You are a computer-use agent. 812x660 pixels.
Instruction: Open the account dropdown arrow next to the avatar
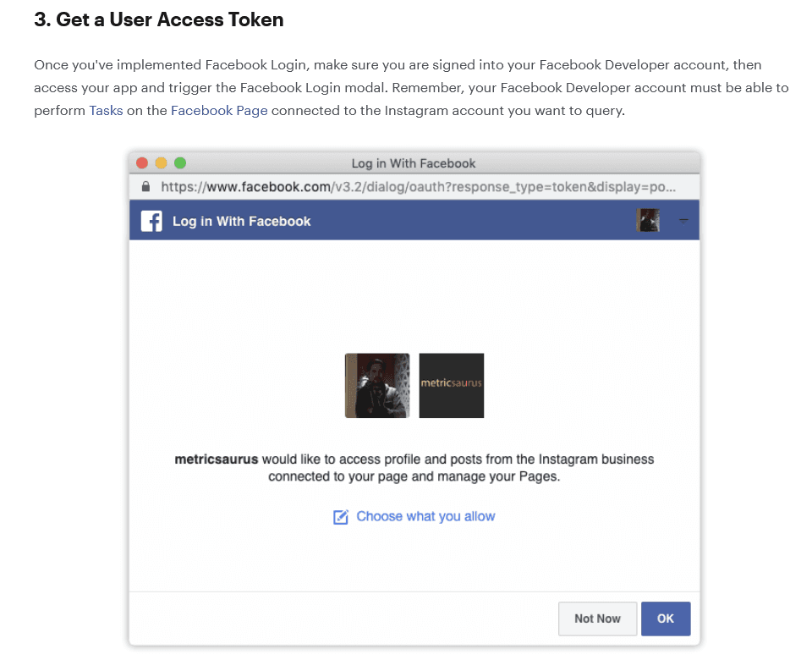[683, 219]
